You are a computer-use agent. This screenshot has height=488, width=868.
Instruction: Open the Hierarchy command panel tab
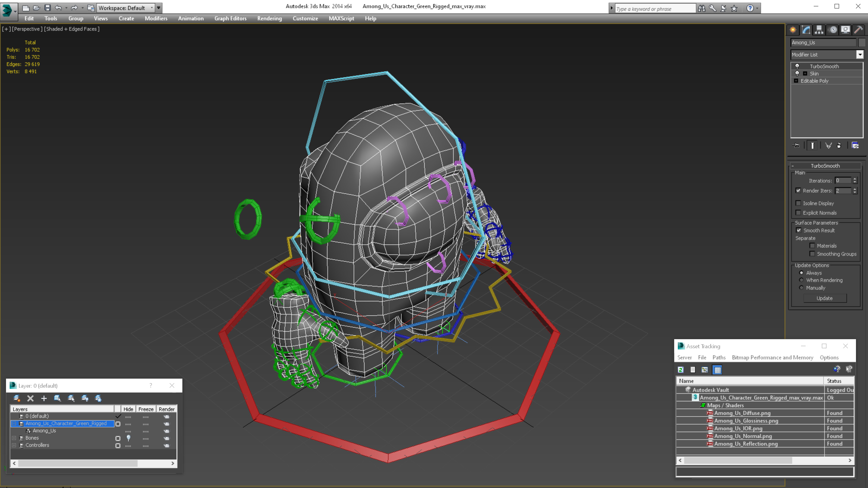tap(819, 30)
